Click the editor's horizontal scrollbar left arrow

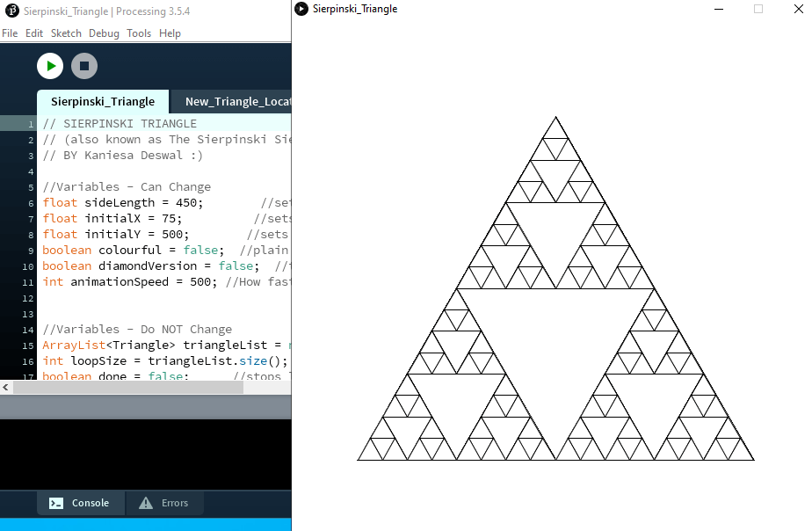[6, 387]
